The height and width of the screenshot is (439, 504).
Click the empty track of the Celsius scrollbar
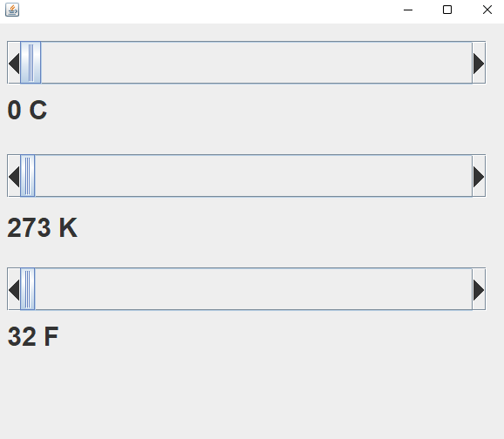click(256, 63)
